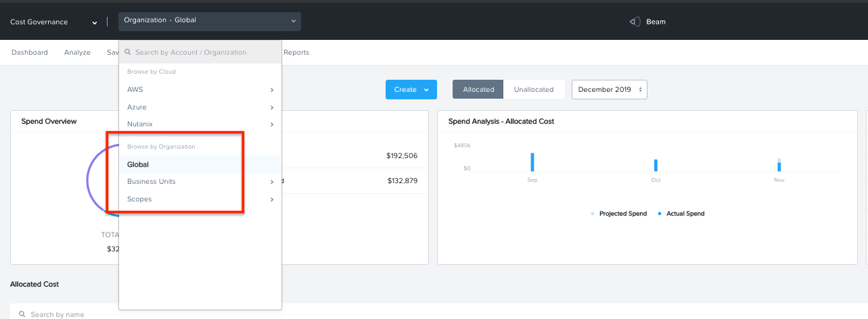
Task: Click the Sep bar in spend chart
Action: (532, 162)
